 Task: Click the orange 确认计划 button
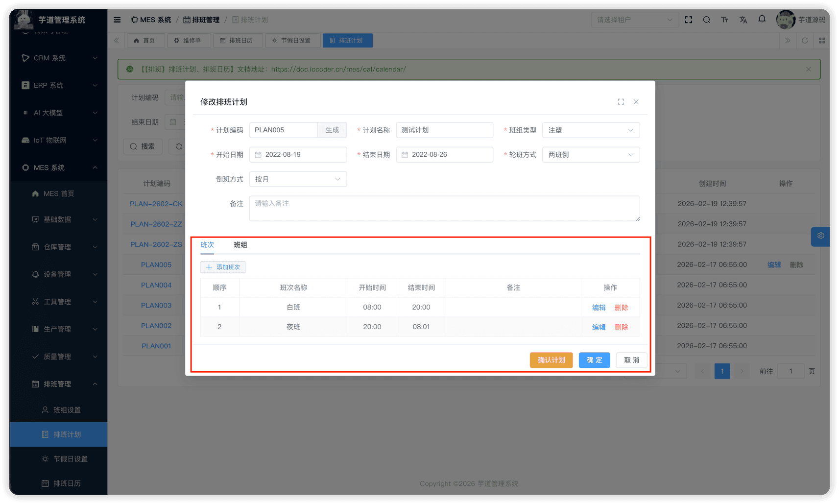click(551, 360)
